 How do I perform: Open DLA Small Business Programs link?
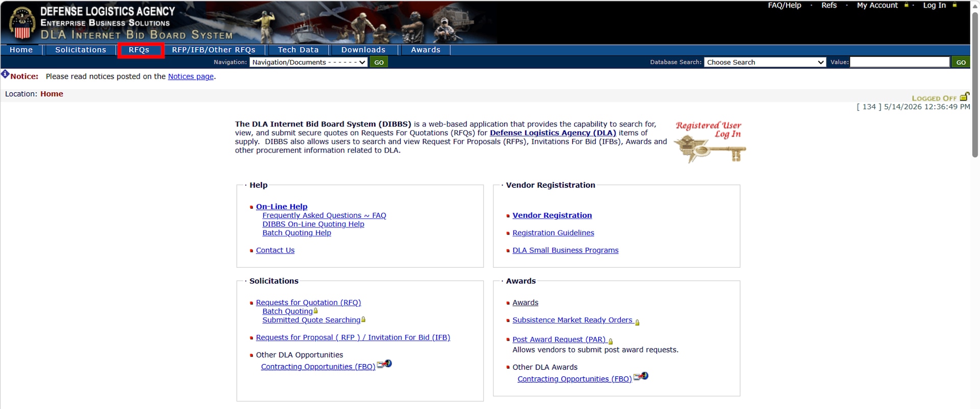coord(566,250)
